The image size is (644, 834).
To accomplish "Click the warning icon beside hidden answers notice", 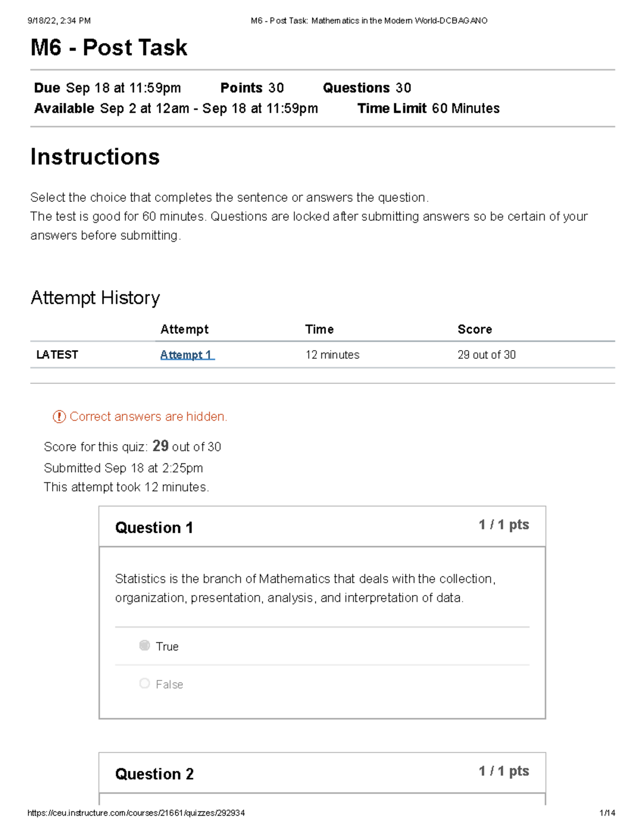I will tap(59, 417).
